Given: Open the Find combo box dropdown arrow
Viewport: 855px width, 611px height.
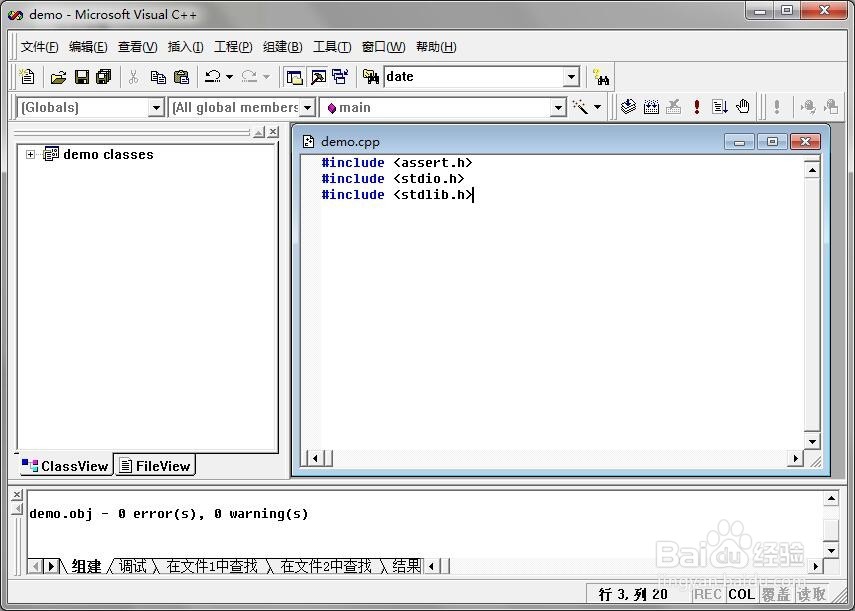Looking at the screenshot, I should click(x=571, y=77).
